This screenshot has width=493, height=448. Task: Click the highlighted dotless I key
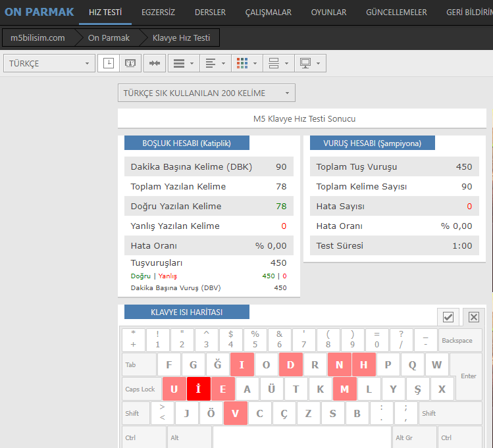pyautogui.click(x=242, y=364)
